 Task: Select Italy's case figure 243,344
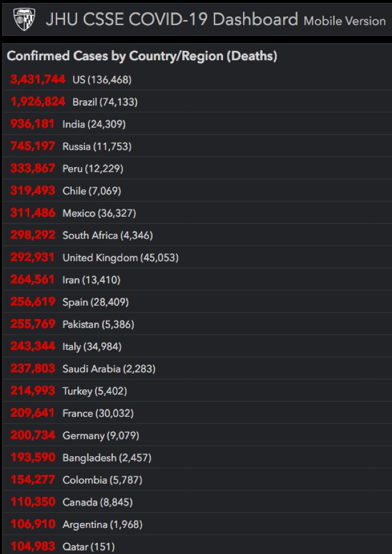(32, 346)
